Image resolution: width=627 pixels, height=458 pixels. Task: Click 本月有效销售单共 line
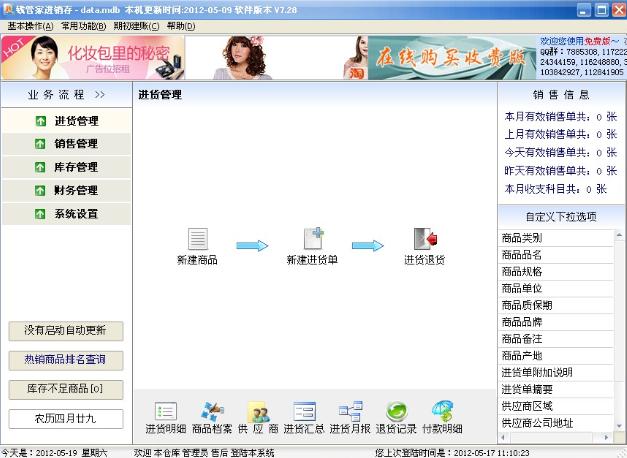coord(561,117)
